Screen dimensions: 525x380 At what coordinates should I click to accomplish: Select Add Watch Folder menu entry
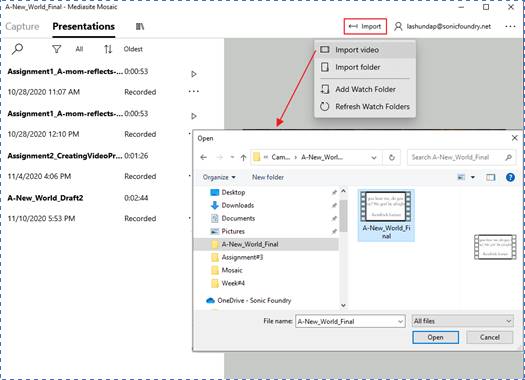[x=365, y=89]
